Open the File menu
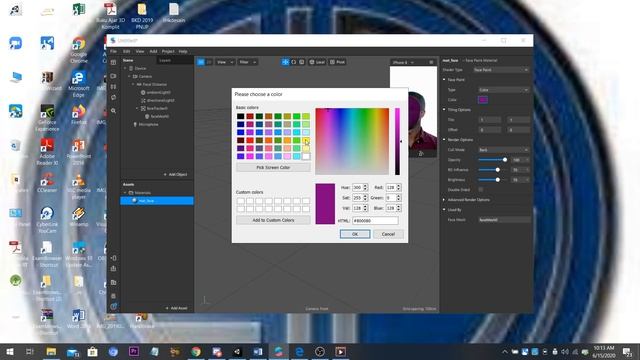640x360 pixels. coord(113,51)
